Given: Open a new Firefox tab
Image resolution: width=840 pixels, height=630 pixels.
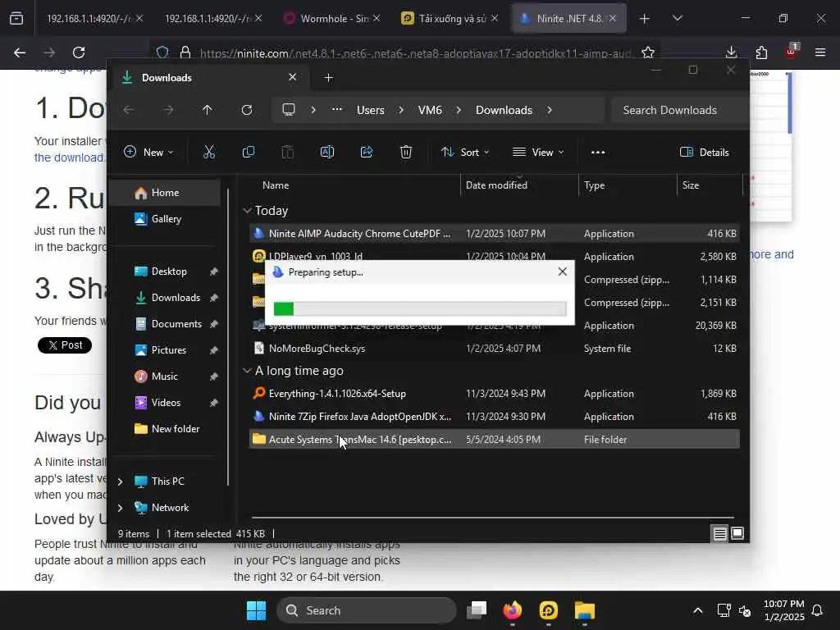Looking at the screenshot, I should coord(645,19).
